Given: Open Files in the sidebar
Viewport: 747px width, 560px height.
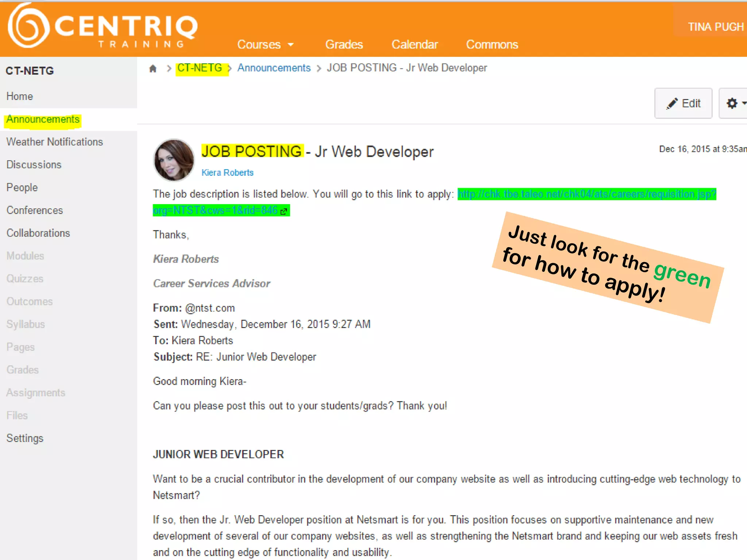Looking at the screenshot, I should (x=17, y=415).
